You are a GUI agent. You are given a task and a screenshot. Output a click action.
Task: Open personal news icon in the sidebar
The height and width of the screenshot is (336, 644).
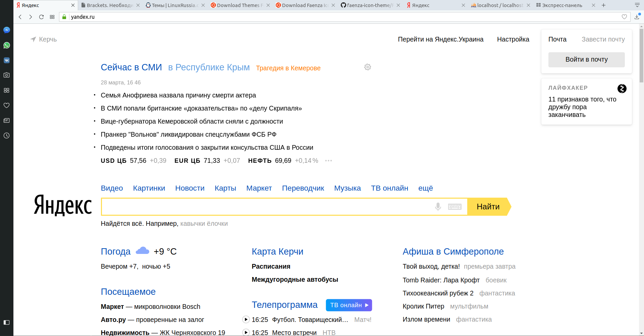(6, 120)
